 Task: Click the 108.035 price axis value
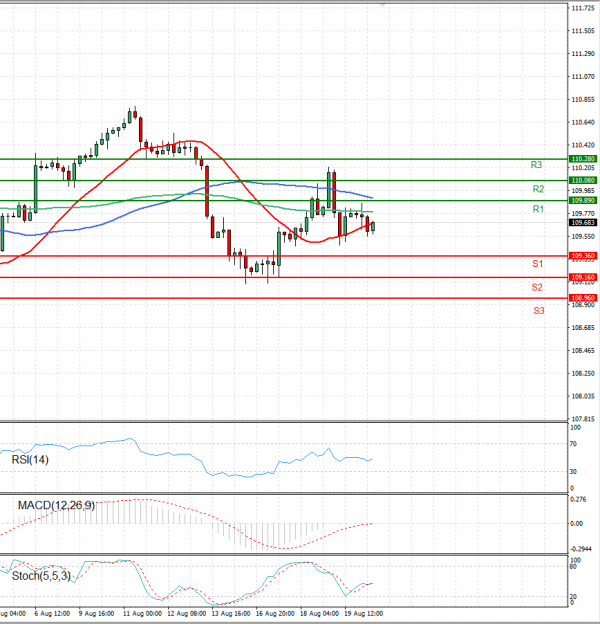[x=583, y=396]
